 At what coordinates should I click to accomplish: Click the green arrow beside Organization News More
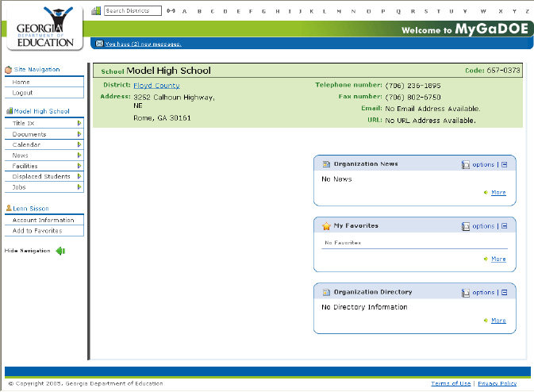pyautogui.click(x=486, y=192)
